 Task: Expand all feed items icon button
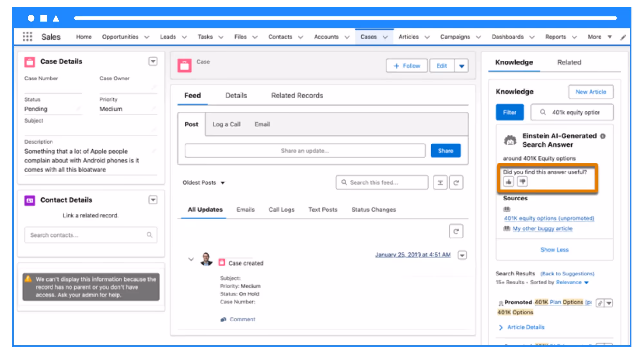pyautogui.click(x=440, y=182)
